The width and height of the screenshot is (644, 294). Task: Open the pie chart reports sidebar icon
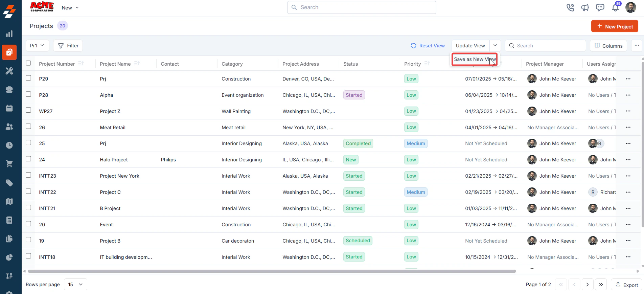pyautogui.click(x=9, y=257)
